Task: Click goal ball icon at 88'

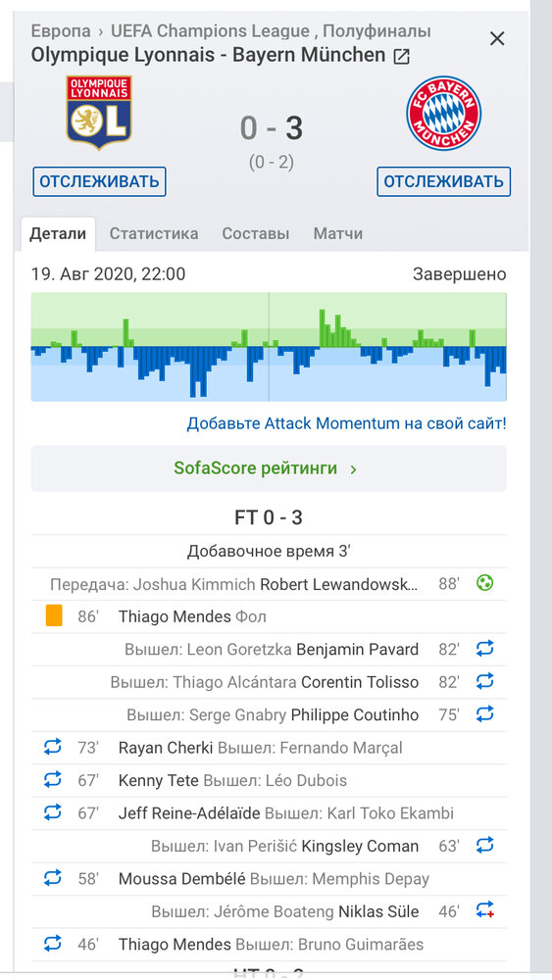Action: pyautogui.click(x=484, y=584)
